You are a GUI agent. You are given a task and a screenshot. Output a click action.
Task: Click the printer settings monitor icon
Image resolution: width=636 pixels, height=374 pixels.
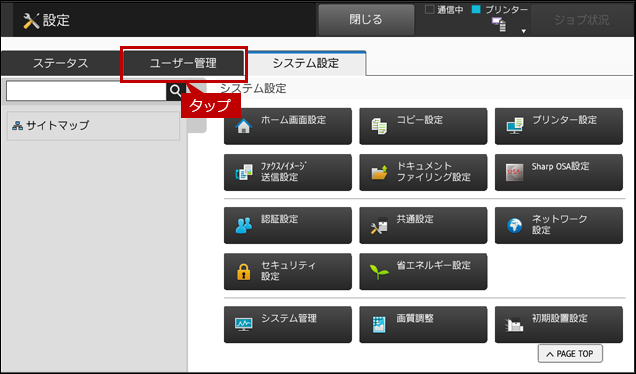click(515, 126)
